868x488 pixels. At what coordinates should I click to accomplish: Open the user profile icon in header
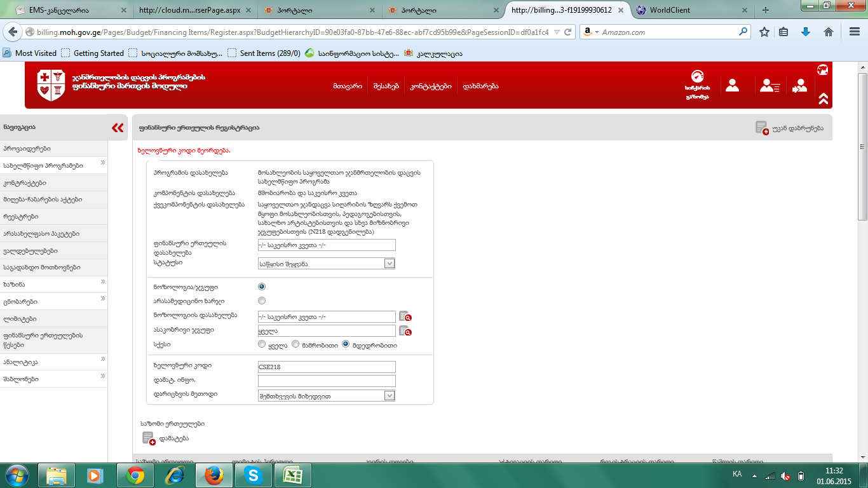[732, 86]
